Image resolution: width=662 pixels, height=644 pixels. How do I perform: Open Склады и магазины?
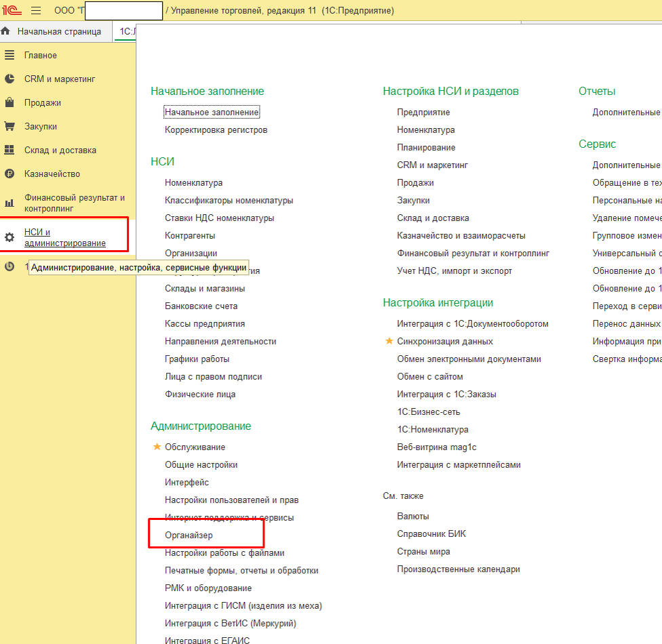click(205, 289)
